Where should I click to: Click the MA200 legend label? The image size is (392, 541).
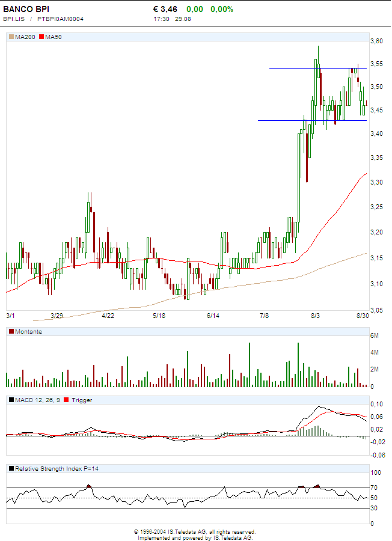click(25, 37)
